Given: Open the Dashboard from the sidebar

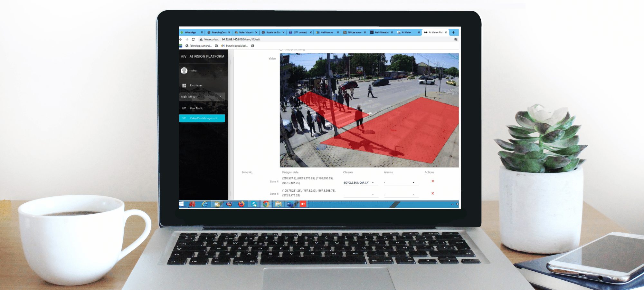Looking at the screenshot, I should click(x=196, y=86).
